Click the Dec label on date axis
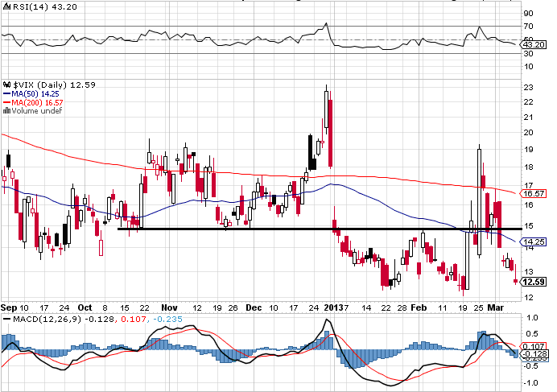Viewport: 557px width, 392px height. click(x=253, y=307)
